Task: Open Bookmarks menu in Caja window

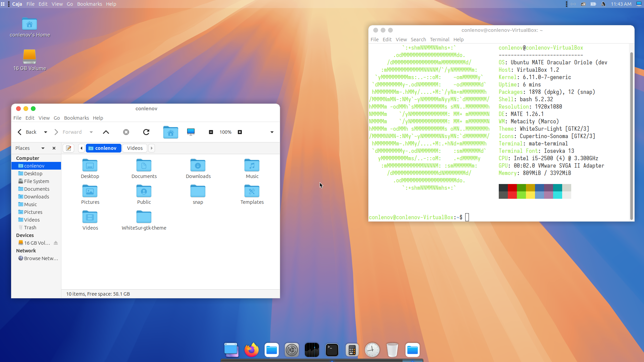Action: pos(76,118)
